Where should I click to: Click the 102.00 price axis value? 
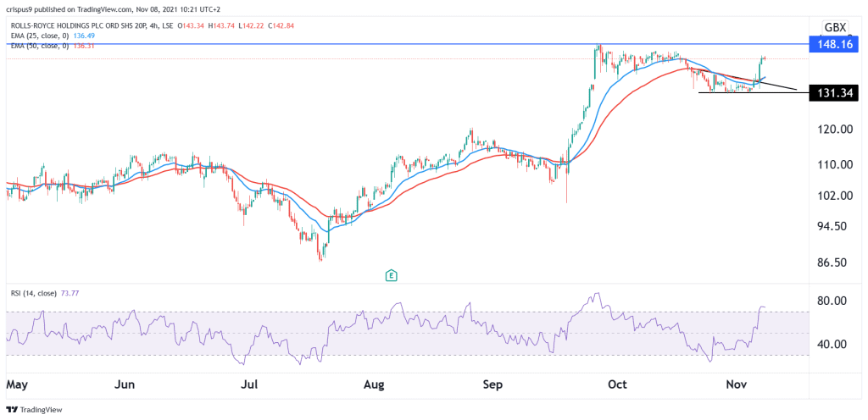coord(837,196)
